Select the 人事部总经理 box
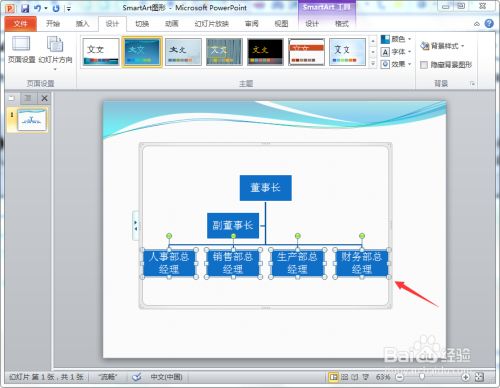Image resolution: width=500 pixels, height=388 pixels. point(169,263)
